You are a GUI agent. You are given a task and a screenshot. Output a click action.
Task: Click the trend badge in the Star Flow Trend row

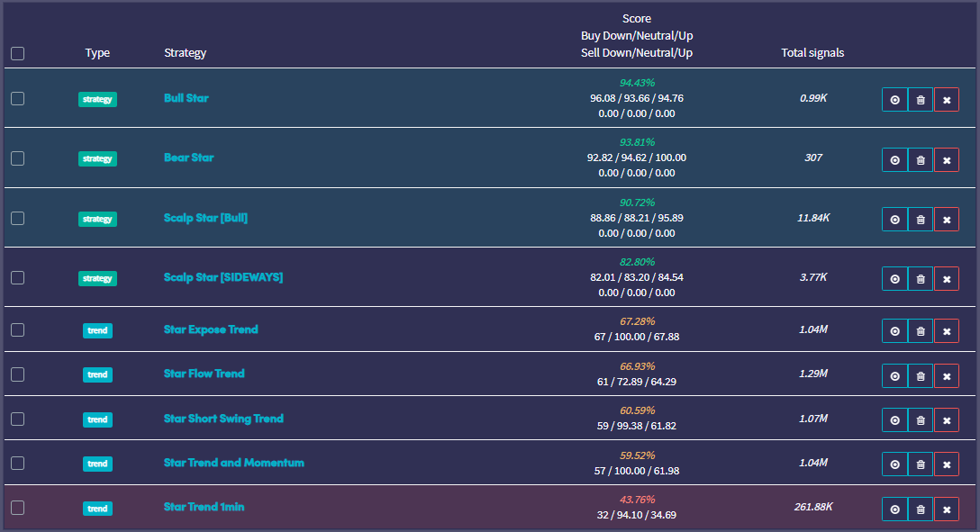97,374
